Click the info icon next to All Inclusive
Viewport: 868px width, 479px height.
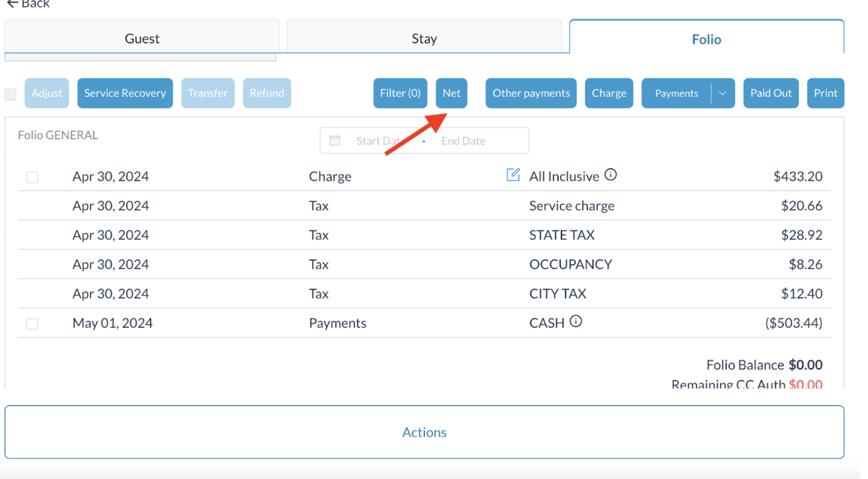[611, 175]
